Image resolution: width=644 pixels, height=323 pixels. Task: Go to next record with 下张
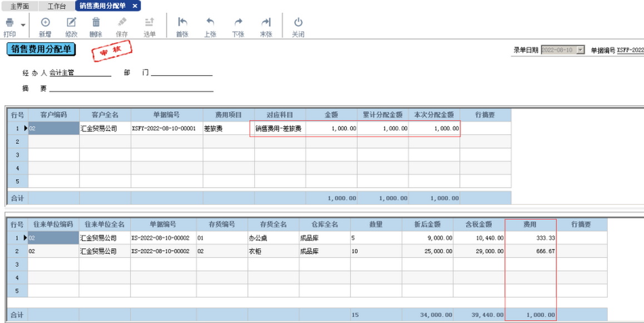point(238,23)
